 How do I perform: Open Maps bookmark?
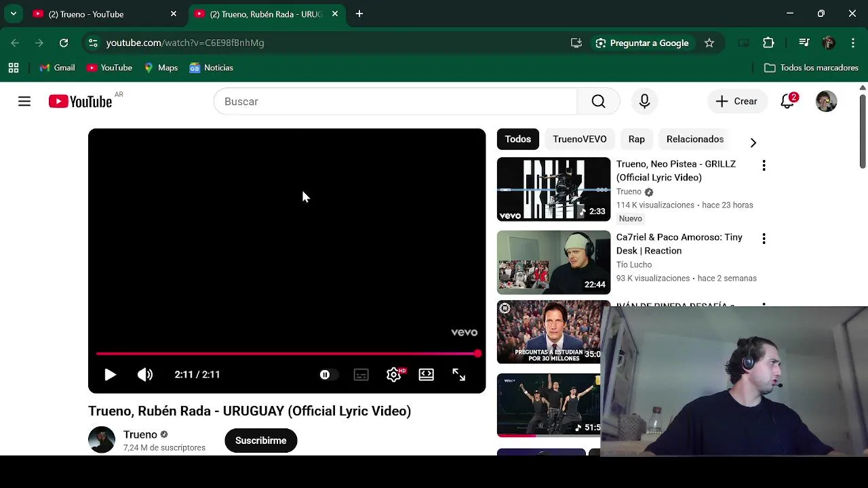[x=161, y=68]
